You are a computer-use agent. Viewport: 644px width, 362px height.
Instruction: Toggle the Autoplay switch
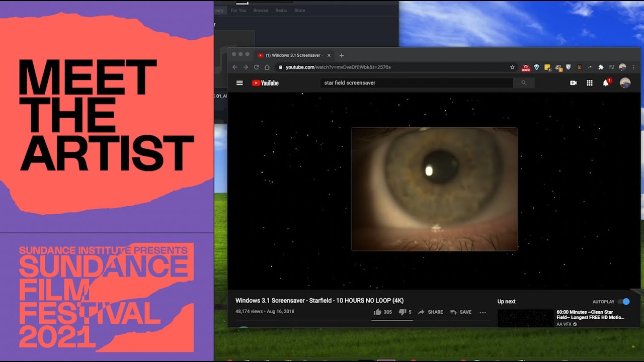click(x=623, y=302)
